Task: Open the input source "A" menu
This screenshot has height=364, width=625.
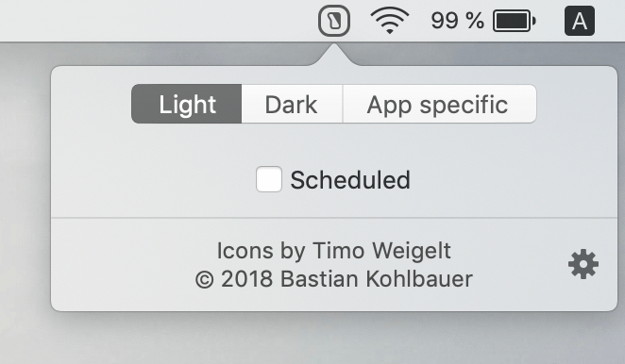Action: coord(580,21)
